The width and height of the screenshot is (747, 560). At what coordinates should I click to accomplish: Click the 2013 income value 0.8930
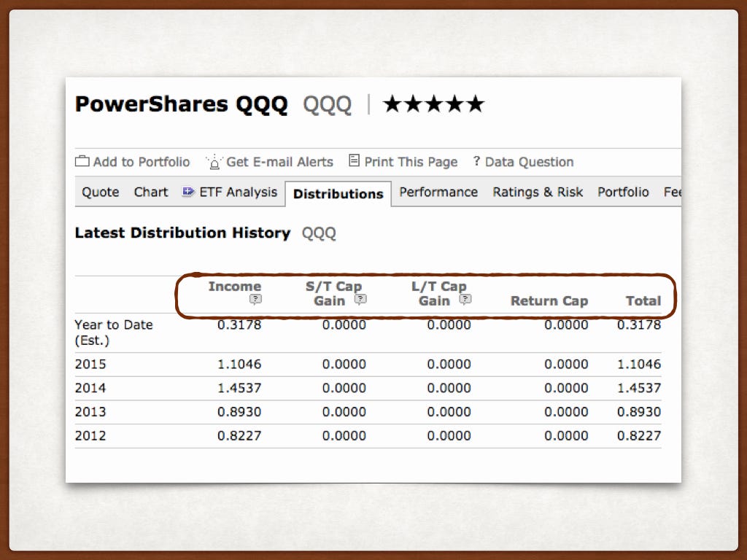click(x=239, y=412)
